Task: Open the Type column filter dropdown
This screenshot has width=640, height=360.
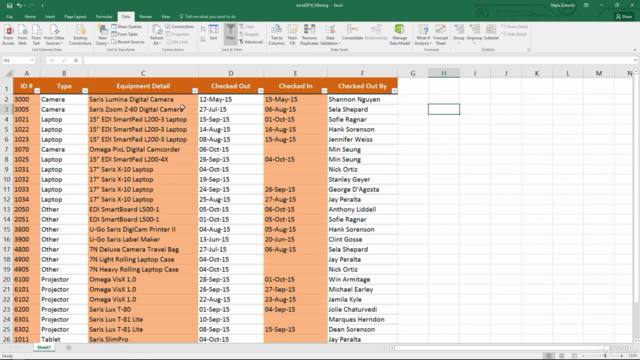Action: [85, 91]
